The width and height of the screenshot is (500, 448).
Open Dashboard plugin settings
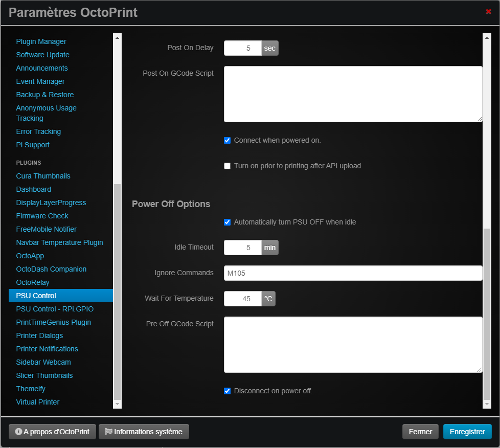(33, 190)
